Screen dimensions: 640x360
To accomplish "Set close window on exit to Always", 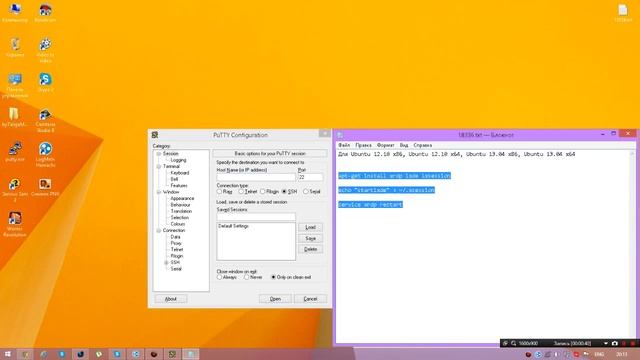I will click(x=219, y=277).
